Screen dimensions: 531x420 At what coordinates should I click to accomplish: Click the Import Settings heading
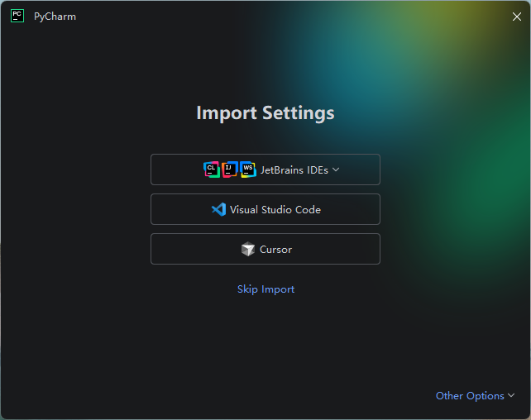tap(265, 113)
